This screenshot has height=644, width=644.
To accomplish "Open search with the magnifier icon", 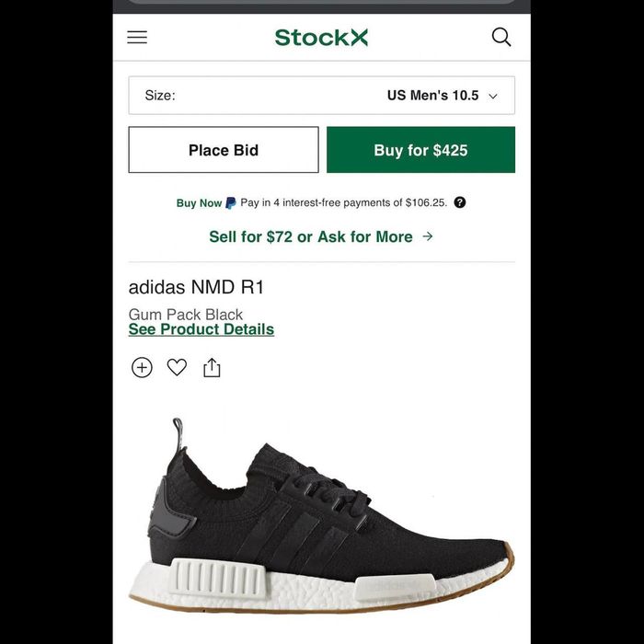I will point(501,37).
